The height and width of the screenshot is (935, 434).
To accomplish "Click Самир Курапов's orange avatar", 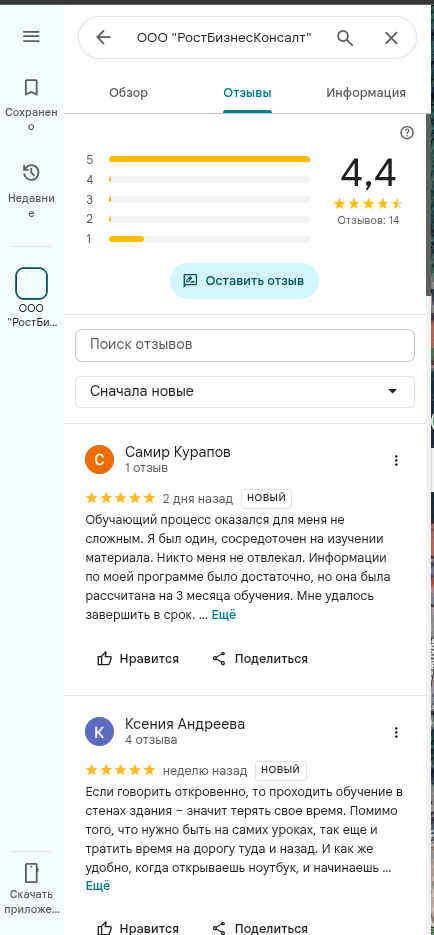I will point(100,460).
